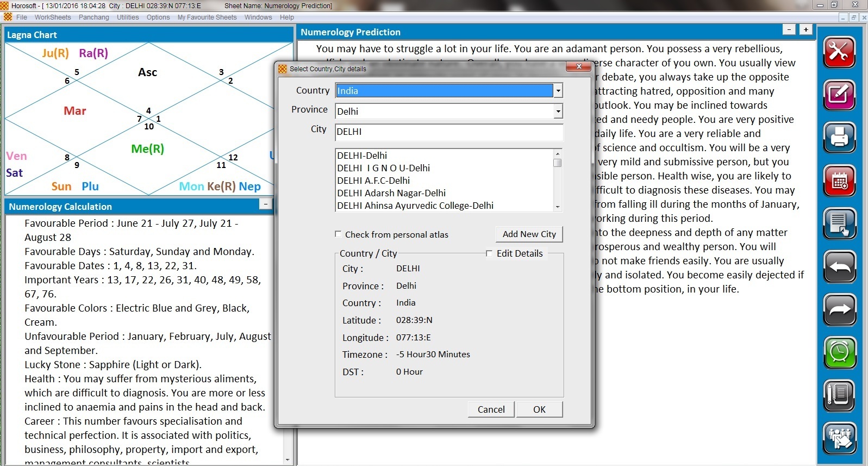This screenshot has width=868, height=466.
Task: Open the green alarm clock icon
Action: (x=839, y=352)
